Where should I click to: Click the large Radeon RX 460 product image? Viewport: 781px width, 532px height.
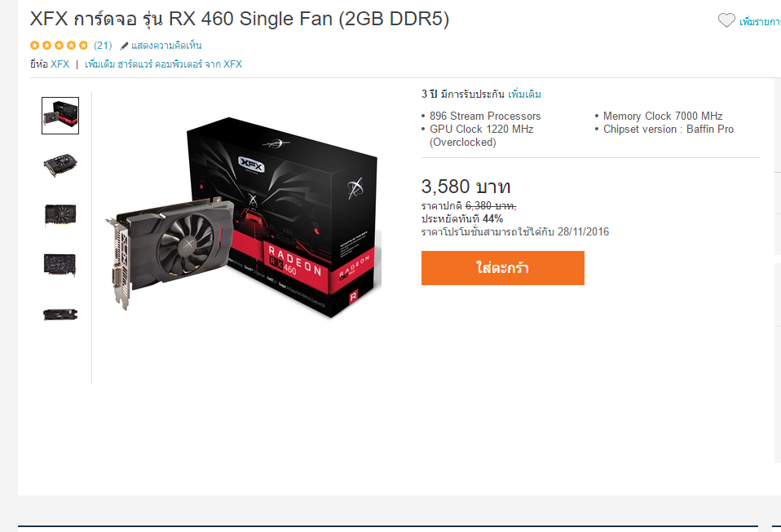(244, 217)
